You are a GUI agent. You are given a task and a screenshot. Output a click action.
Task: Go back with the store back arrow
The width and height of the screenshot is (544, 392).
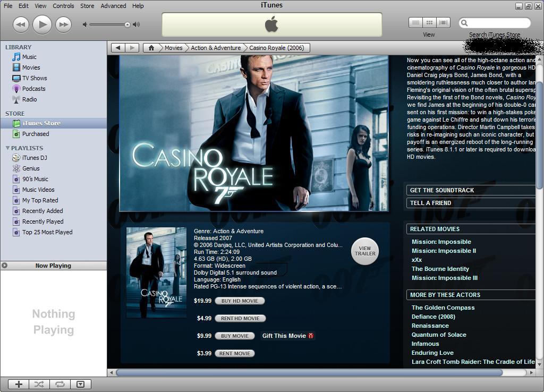tap(118, 48)
